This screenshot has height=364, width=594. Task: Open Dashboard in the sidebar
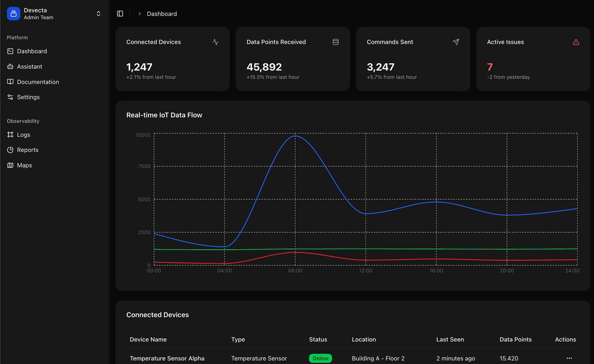pos(32,51)
